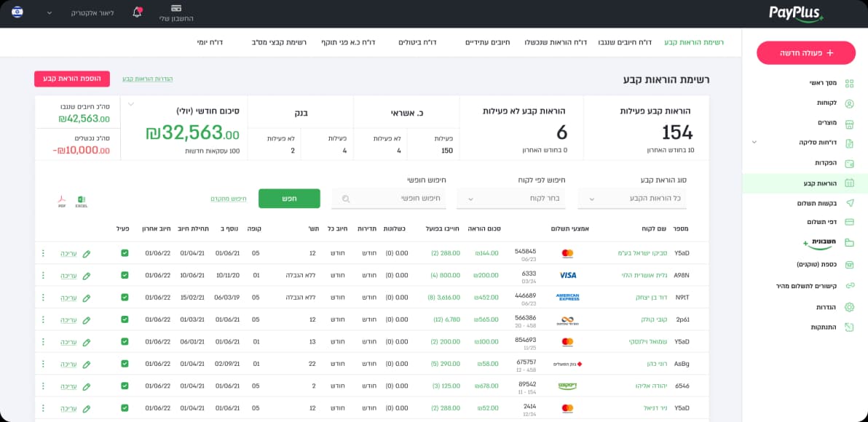The width and height of the screenshot is (868, 422).
Task: Open the main dashboard (מסך ראשי) sidebar icon
Action: (x=849, y=84)
